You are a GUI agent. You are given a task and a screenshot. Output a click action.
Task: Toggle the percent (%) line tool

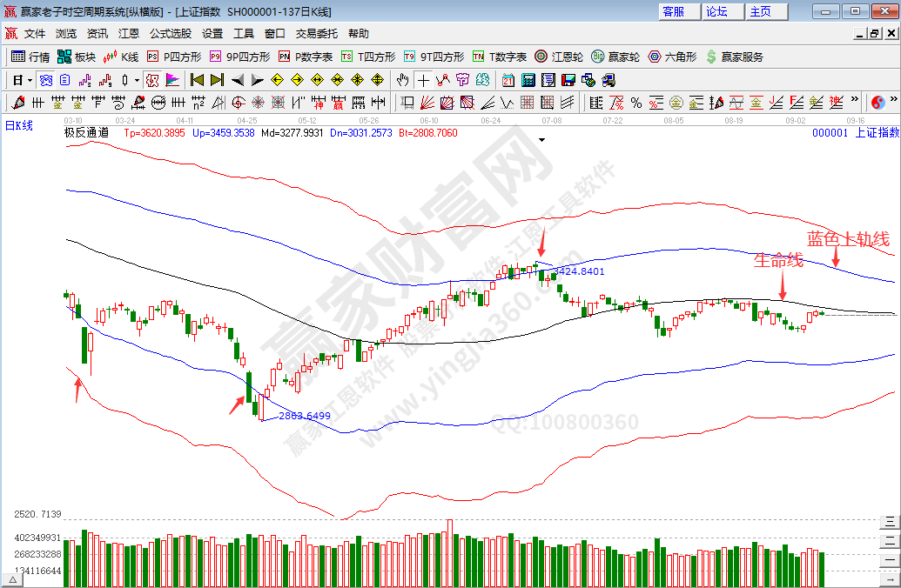click(635, 103)
